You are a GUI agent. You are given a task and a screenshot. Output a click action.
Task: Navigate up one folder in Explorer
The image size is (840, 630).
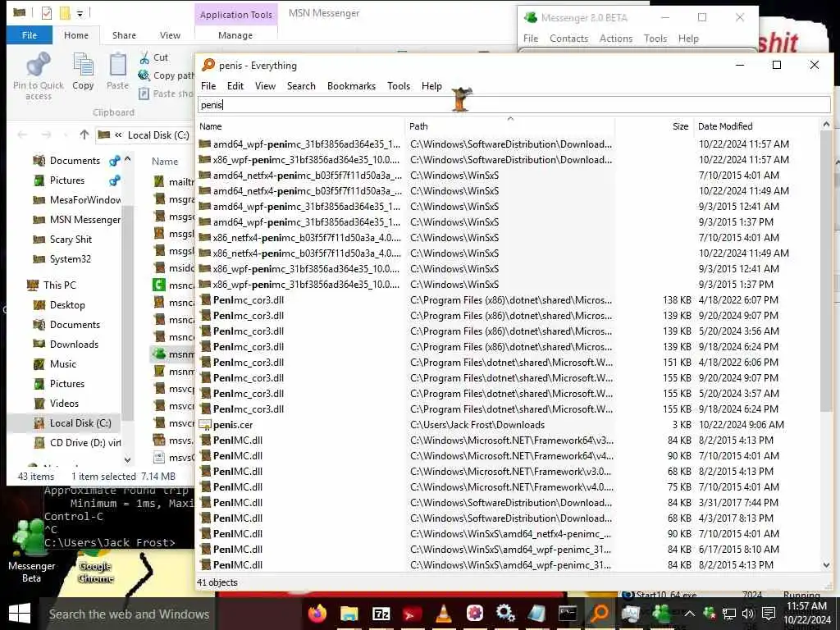tap(84, 135)
